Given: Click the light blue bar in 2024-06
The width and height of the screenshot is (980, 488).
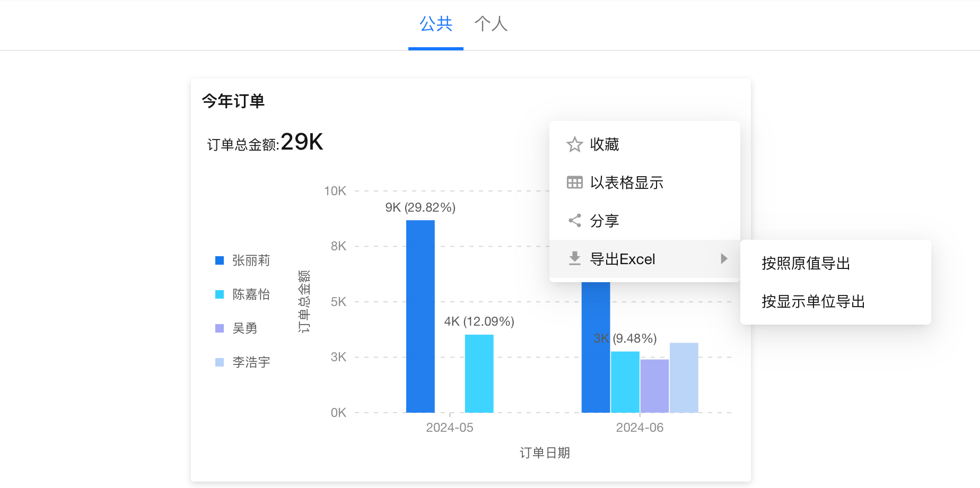Looking at the screenshot, I should point(684,378).
